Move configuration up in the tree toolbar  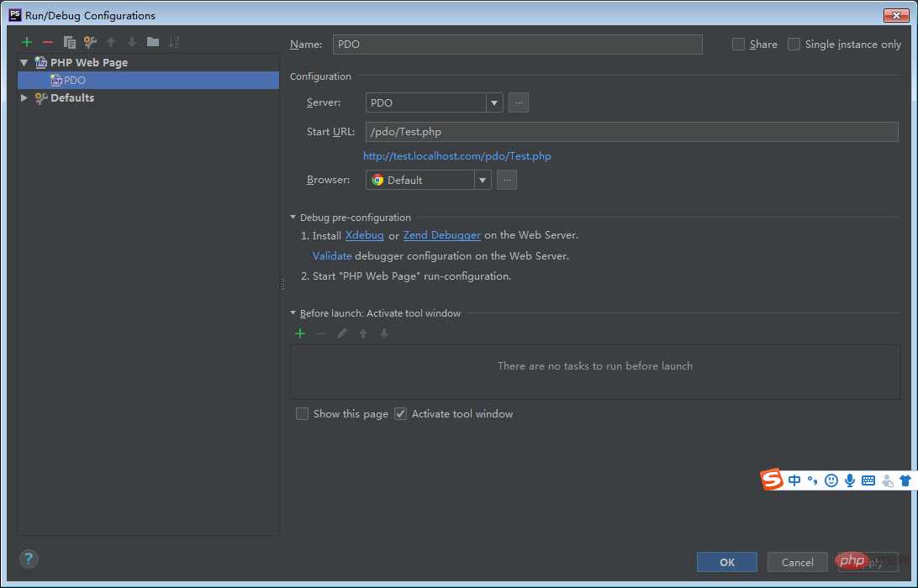point(111,42)
